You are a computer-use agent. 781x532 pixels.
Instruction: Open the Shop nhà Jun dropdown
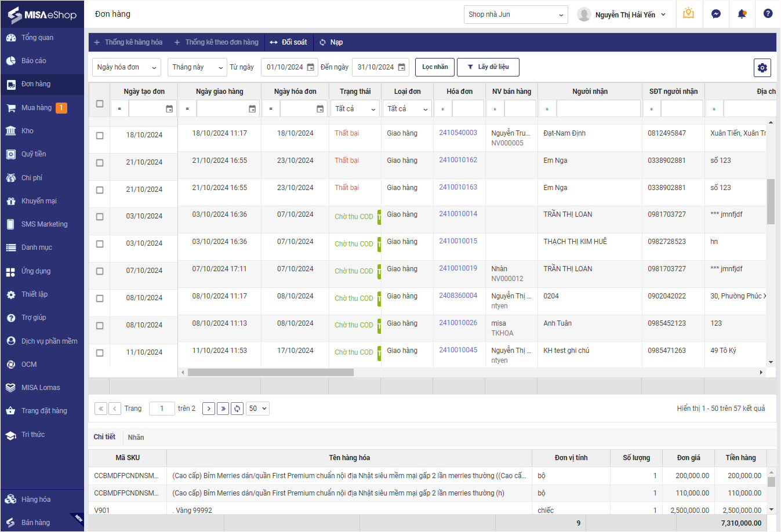(515, 14)
